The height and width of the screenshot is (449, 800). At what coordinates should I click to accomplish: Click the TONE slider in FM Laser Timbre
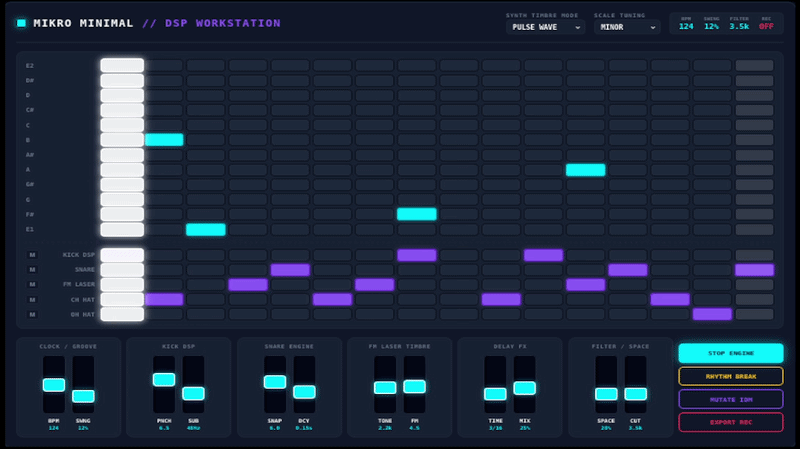[x=385, y=388]
